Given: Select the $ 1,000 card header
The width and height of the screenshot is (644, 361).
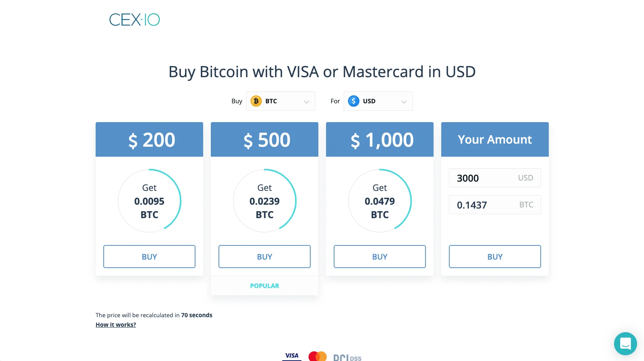Looking at the screenshot, I should (x=380, y=139).
